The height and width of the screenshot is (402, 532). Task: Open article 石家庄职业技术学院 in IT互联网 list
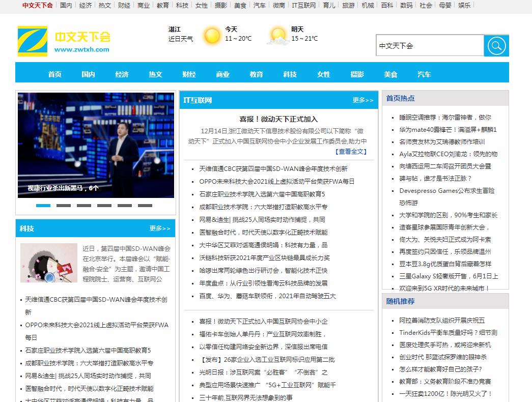[262, 194]
